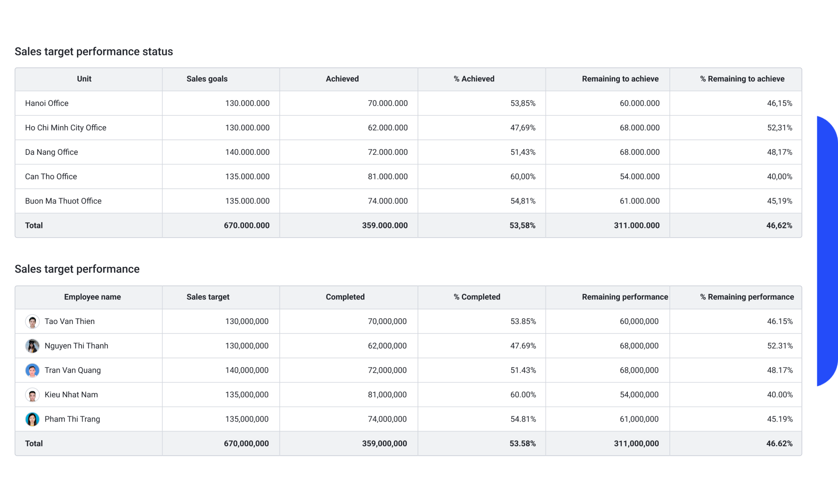The height and width of the screenshot is (504, 838).
Task: Click the Da Nang Office cell
Action: click(x=52, y=152)
